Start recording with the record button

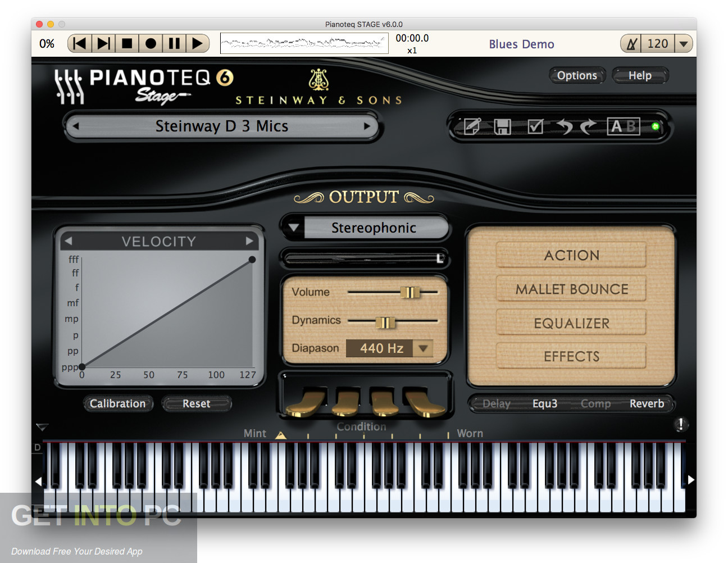click(151, 43)
